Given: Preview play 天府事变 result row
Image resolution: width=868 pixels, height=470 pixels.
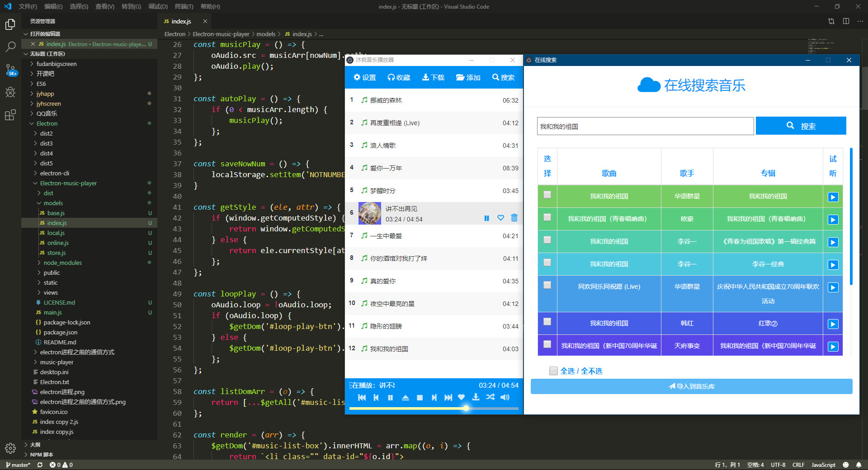Looking at the screenshot, I should point(833,347).
